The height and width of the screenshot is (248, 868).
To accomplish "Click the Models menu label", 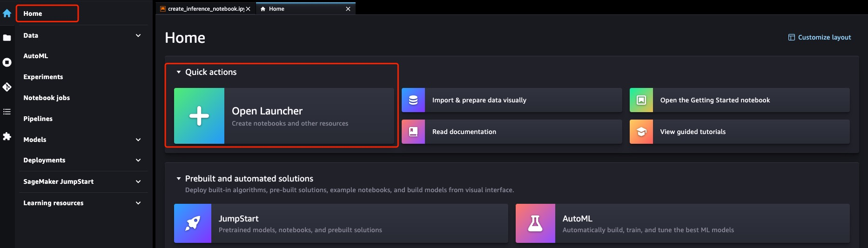I will (35, 140).
